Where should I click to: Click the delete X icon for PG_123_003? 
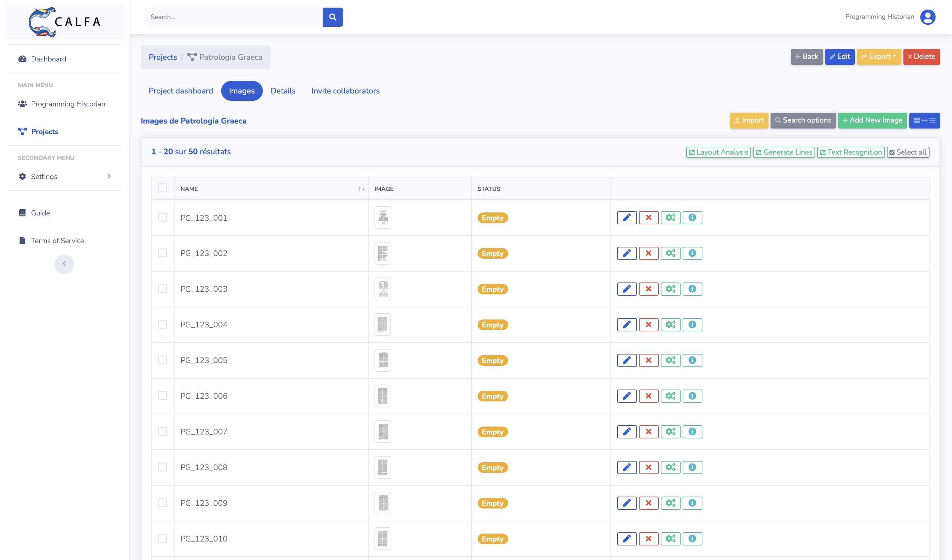click(x=648, y=289)
